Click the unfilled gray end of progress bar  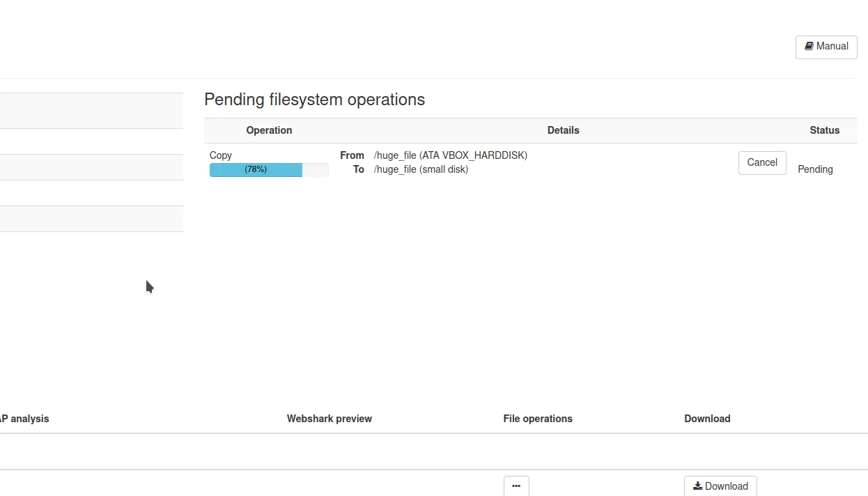[316, 169]
